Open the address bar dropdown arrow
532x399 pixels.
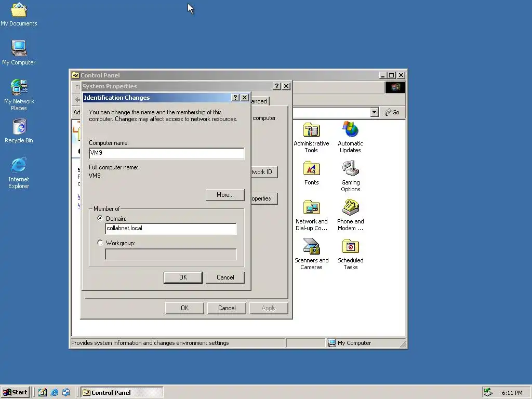coord(374,112)
